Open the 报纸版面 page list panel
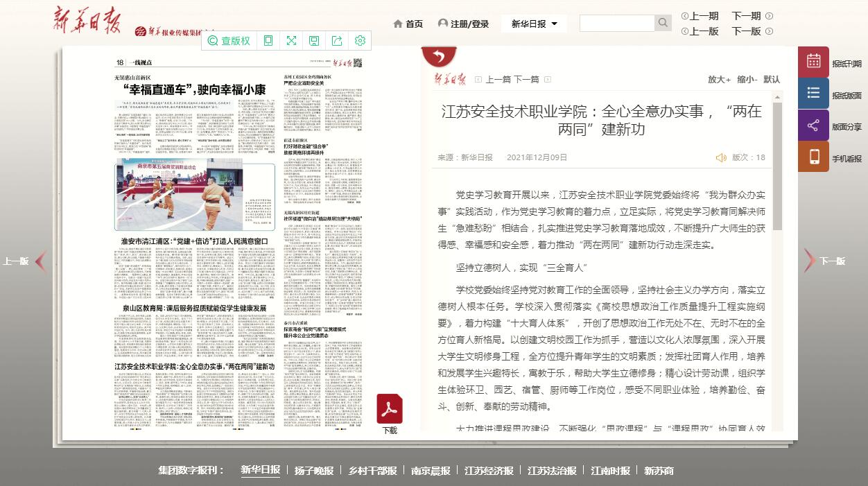Screen dimensions: 868x486 (x=813, y=94)
